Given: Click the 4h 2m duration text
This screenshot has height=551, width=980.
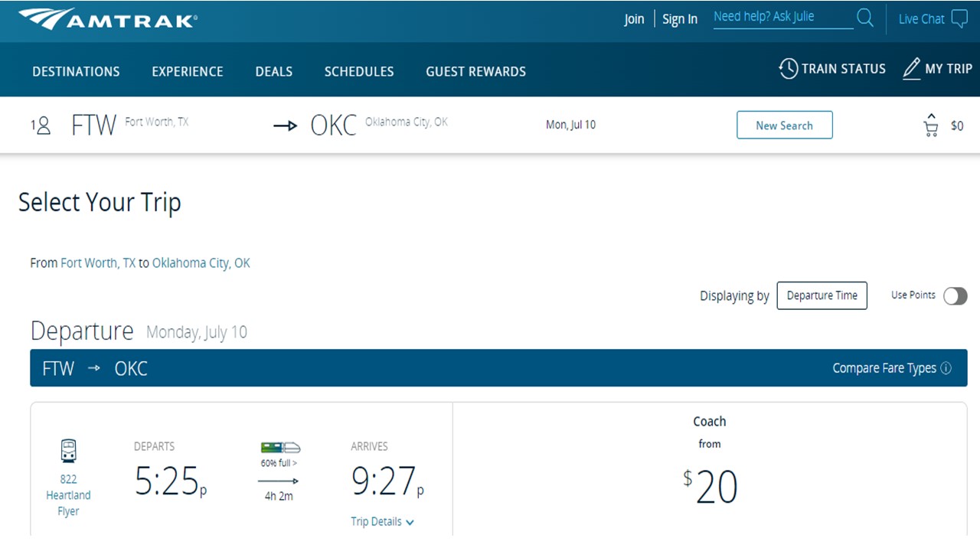Looking at the screenshot, I should tap(279, 496).
